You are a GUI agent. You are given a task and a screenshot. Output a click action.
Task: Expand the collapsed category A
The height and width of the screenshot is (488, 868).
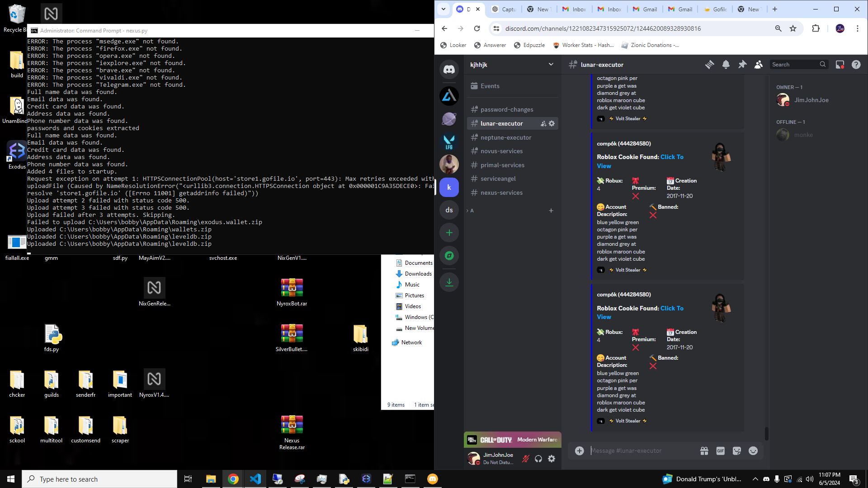pos(471,211)
